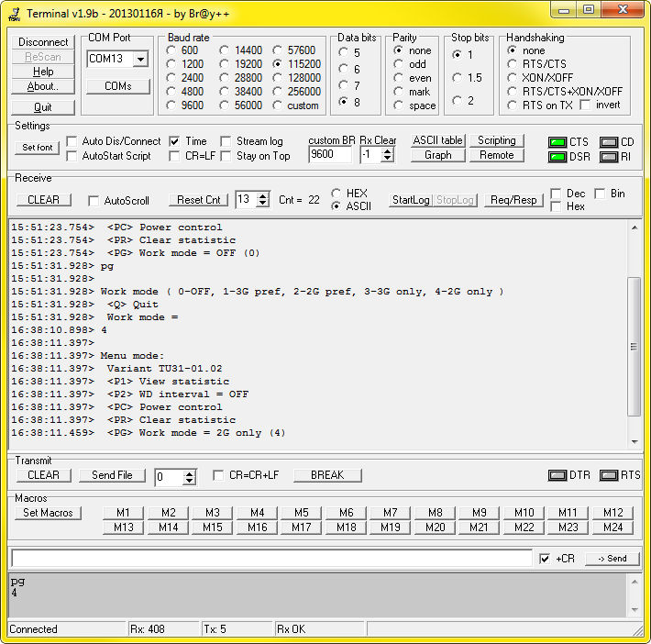Open the ASCII table window
This screenshot has height=644, width=651.
(437, 140)
